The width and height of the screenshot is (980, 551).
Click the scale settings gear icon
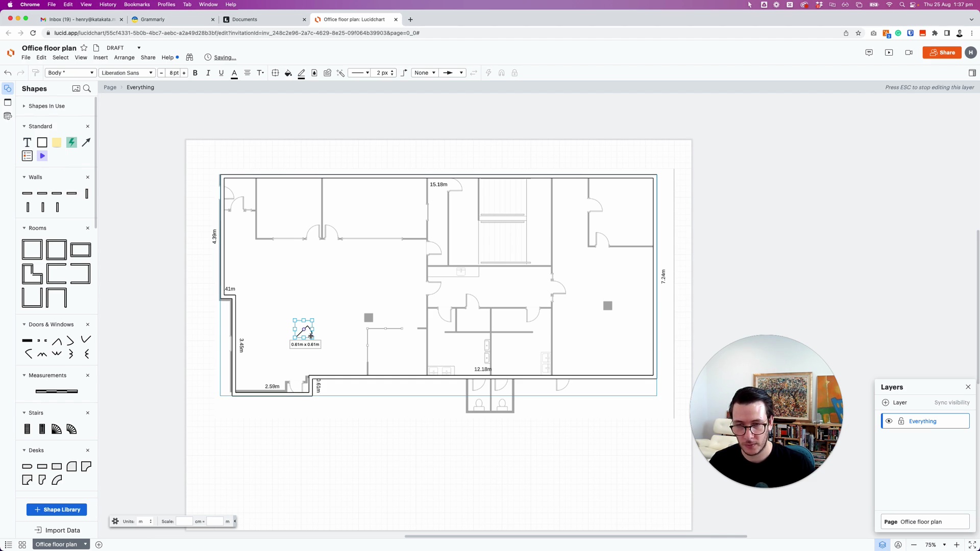point(115,521)
